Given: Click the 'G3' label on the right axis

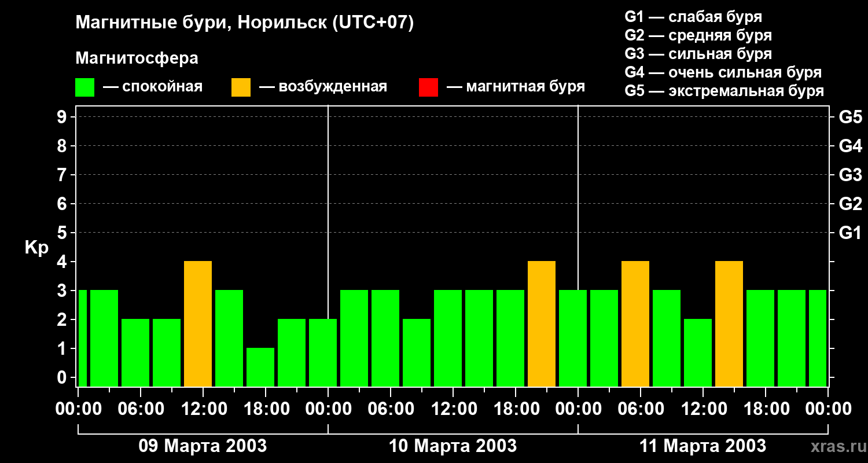Looking at the screenshot, I should [850, 175].
